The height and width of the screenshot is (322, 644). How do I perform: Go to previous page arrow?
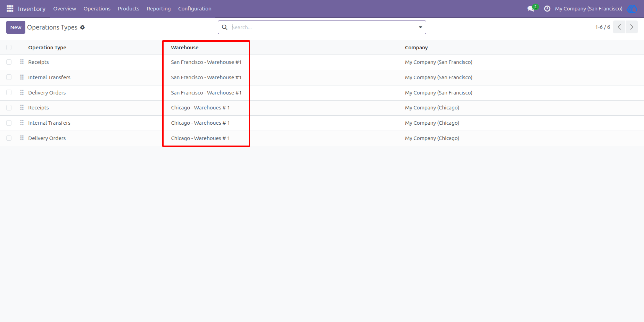point(619,27)
